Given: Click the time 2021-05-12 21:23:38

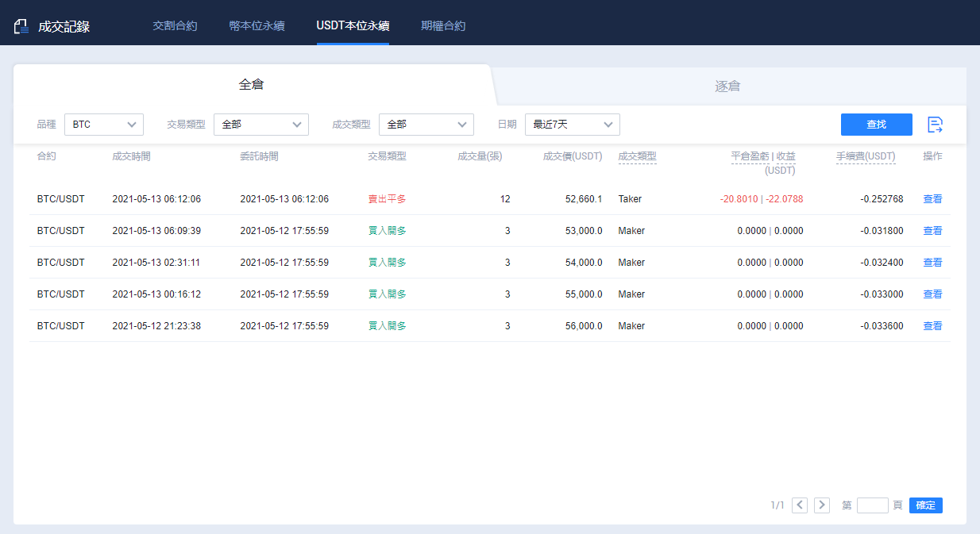Looking at the screenshot, I should coord(156,326).
